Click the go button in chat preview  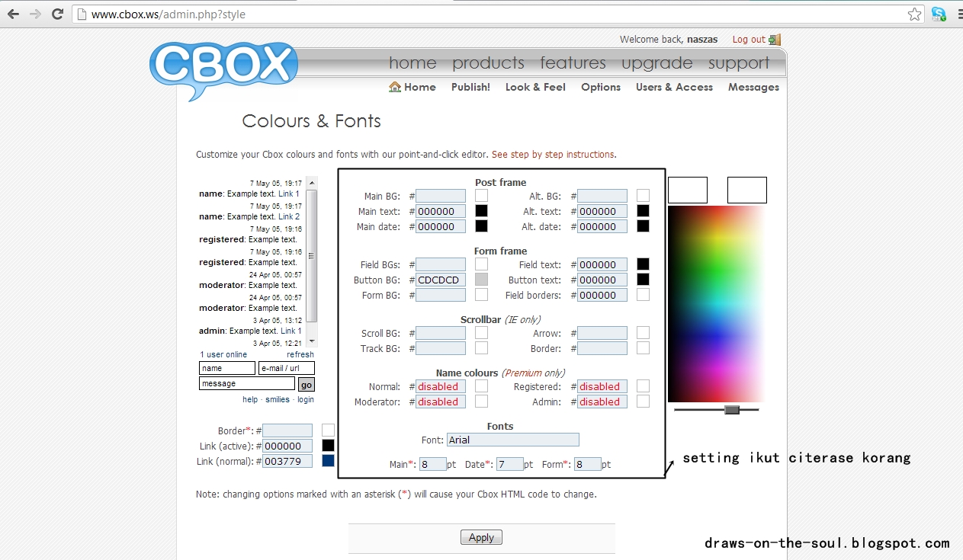tap(306, 385)
